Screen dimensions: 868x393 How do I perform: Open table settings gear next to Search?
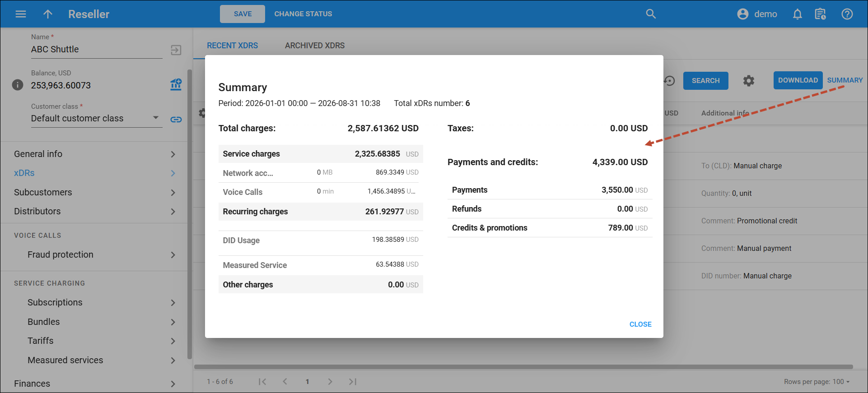(x=749, y=81)
